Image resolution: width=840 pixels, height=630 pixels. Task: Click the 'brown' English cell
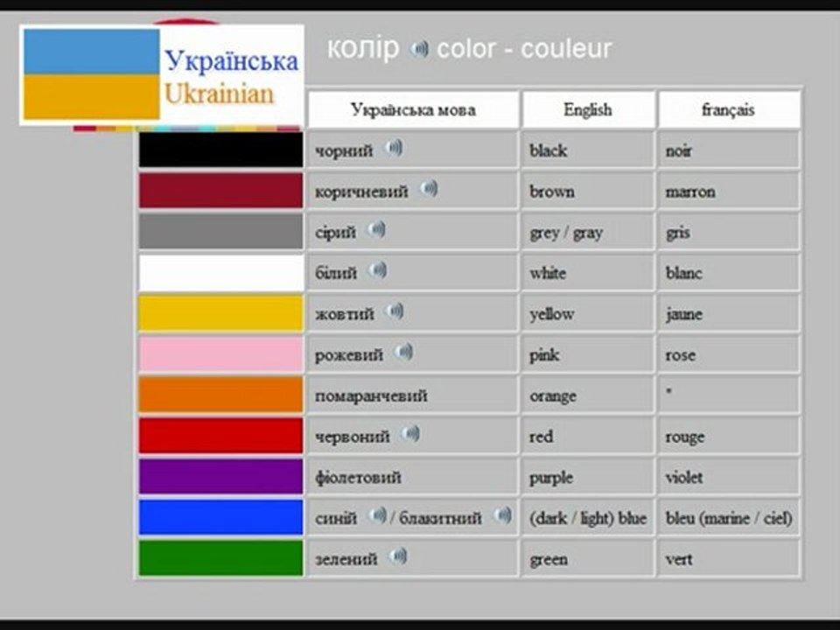click(588, 190)
